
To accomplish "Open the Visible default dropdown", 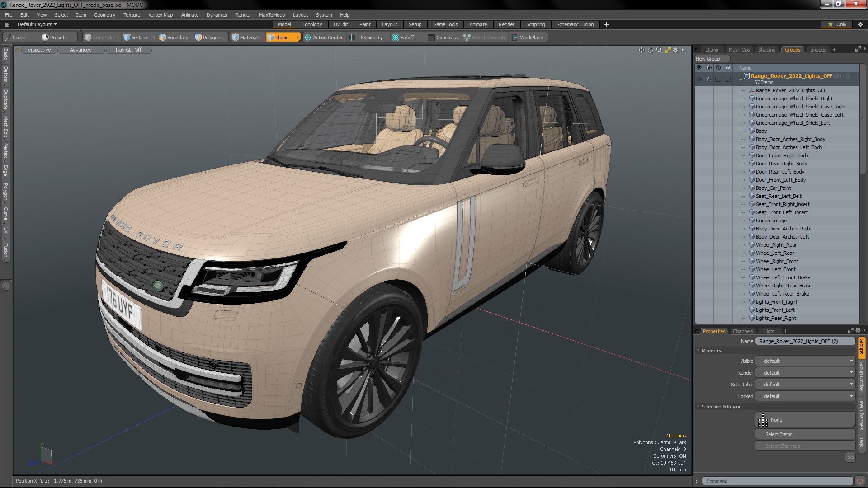I will 808,361.
